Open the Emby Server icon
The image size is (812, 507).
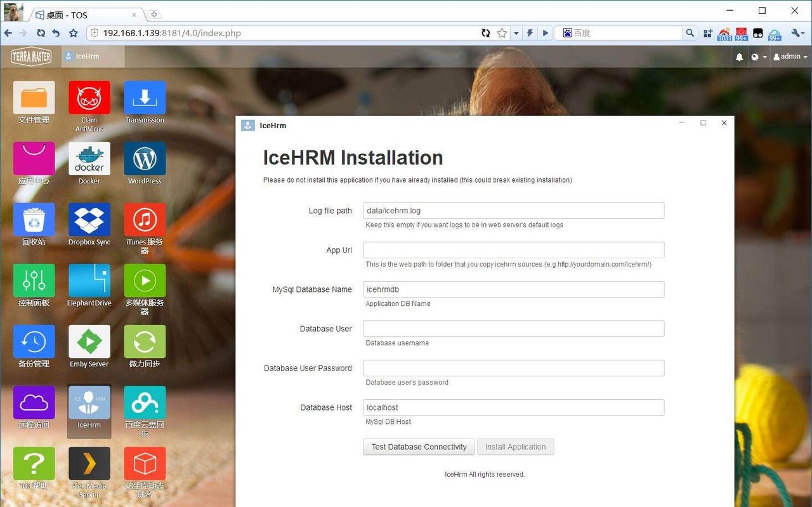coord(89,342)
